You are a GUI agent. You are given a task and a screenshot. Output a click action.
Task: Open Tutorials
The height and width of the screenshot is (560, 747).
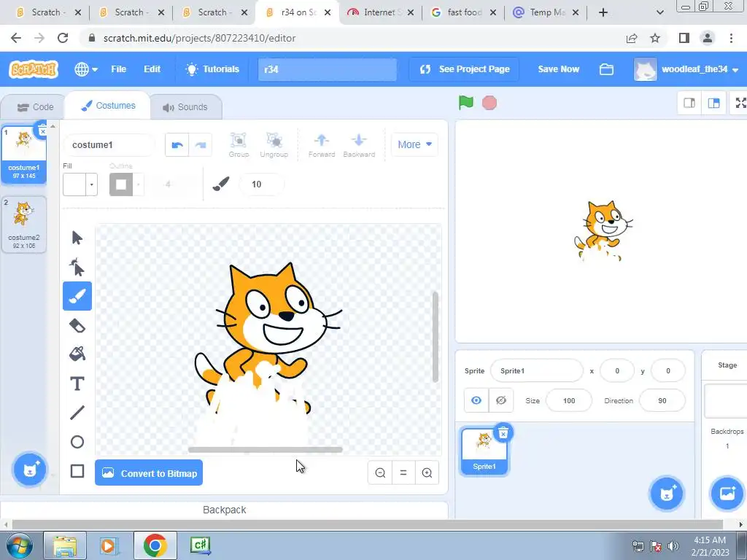[212, 69]
